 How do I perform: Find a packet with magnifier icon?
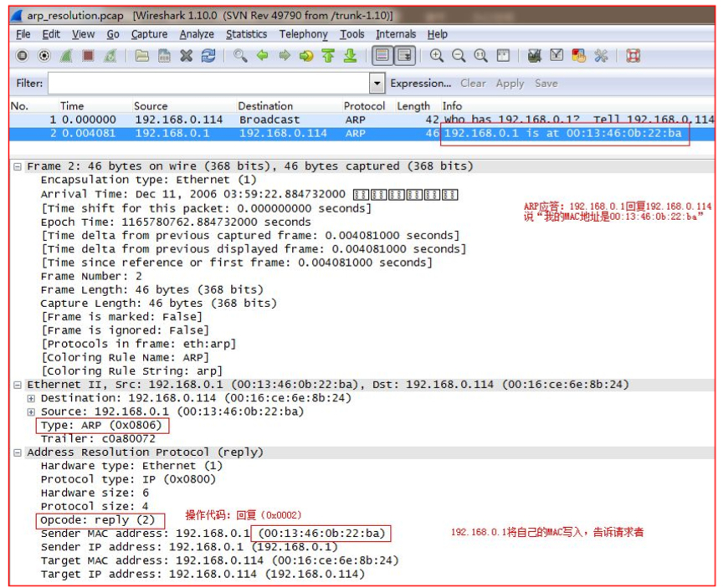click(240, 56)
